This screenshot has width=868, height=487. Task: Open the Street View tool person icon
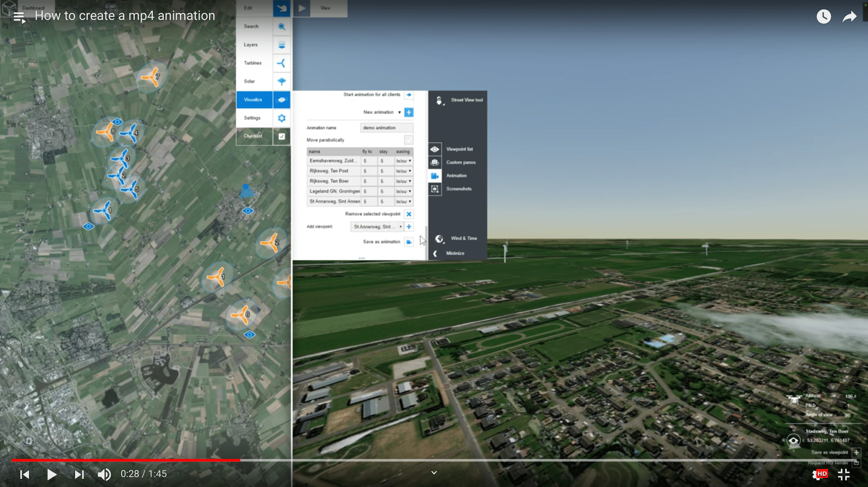click(439, 100)
